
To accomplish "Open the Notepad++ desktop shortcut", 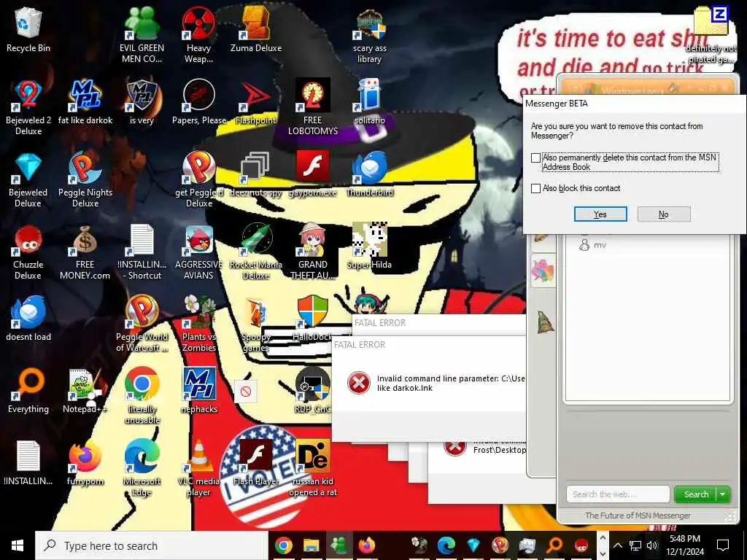I will [x=85, y=392].
